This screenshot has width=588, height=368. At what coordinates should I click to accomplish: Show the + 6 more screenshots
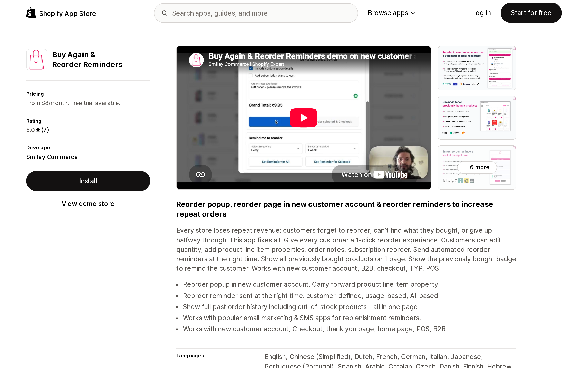[477, 167]
